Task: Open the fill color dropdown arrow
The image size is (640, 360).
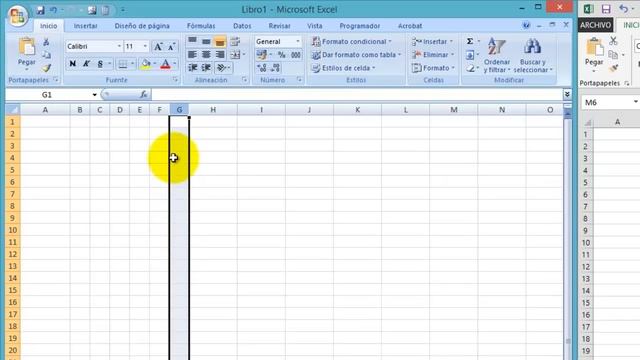Action: (x=155, y=64)
